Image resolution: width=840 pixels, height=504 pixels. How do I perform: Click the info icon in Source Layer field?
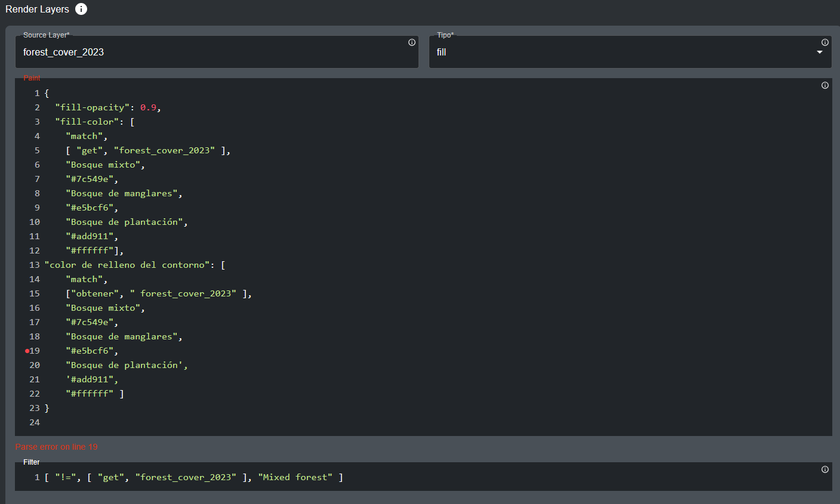coord(412,42)
